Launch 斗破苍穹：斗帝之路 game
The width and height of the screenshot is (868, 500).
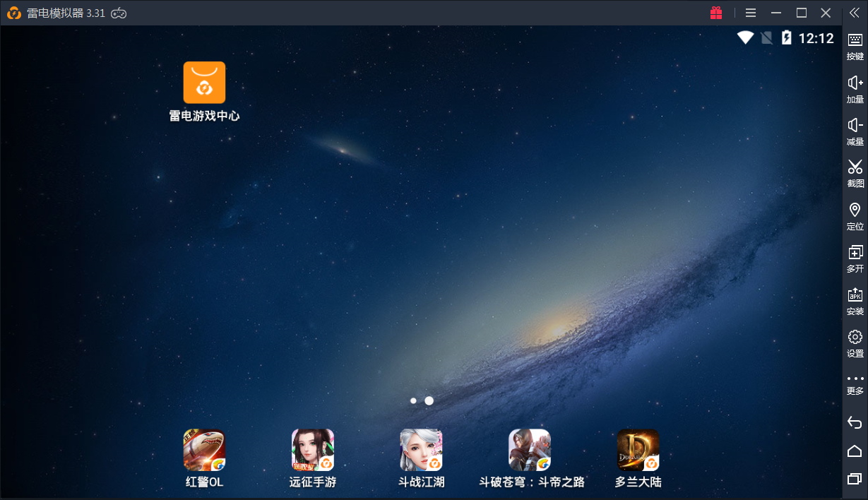point(530,450)
